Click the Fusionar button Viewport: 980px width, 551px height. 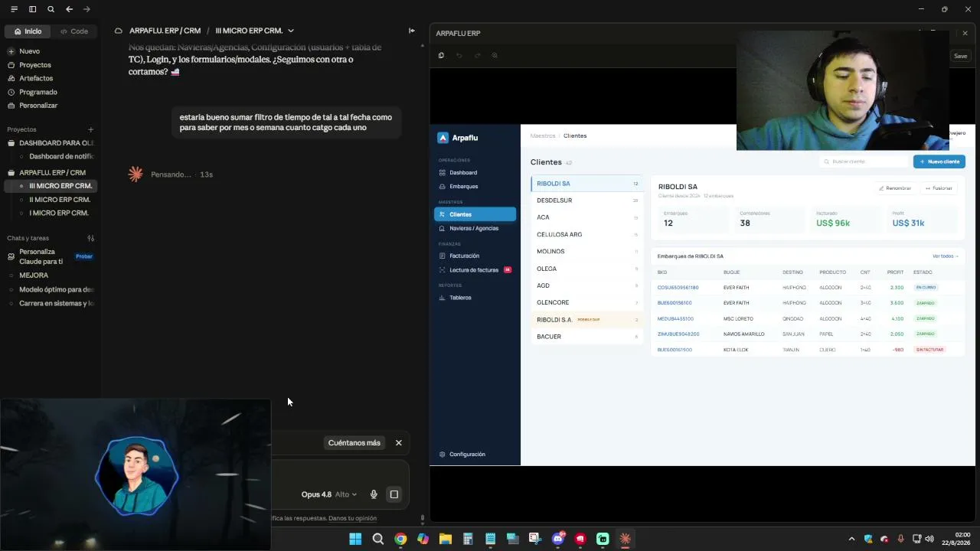pyautogui.click(x=938, y=188)
